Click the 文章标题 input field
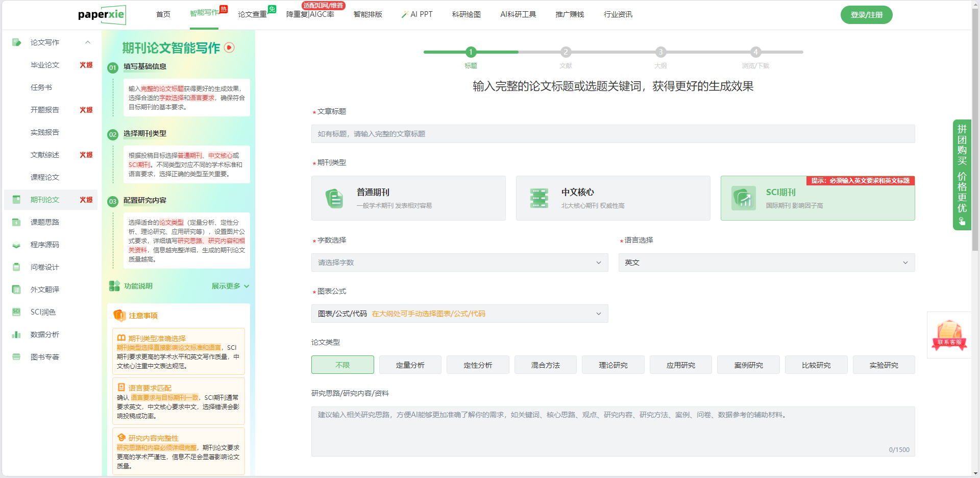980x478 pixels. (x=612, y=134)
